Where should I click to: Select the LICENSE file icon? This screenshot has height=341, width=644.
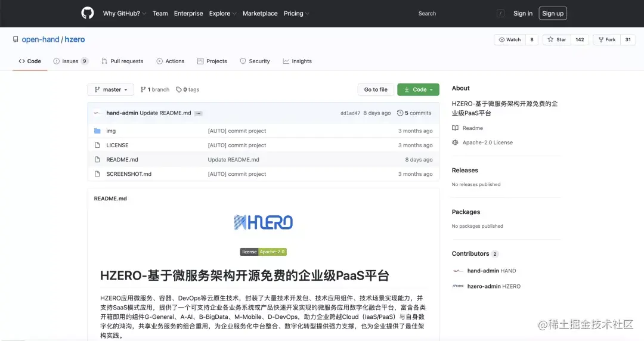(97, 145)
